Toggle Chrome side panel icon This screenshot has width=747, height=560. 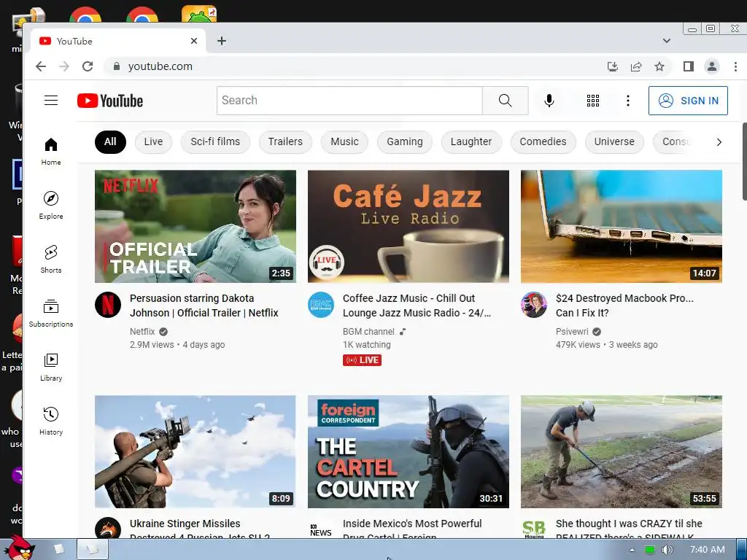pos(689,66)
